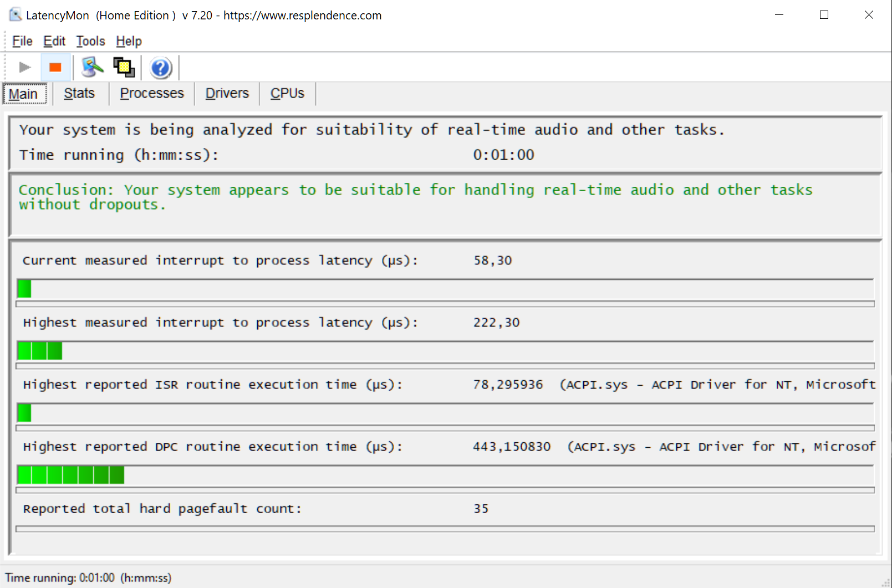Switch to the Stats tab
The width and height of the screenshot is (892, 588).
coord(79,93)
